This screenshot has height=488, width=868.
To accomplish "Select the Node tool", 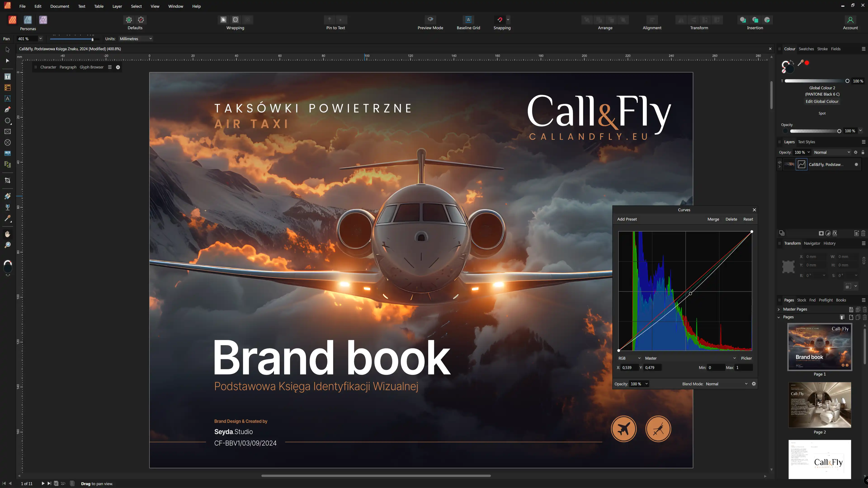I will 7,61.
